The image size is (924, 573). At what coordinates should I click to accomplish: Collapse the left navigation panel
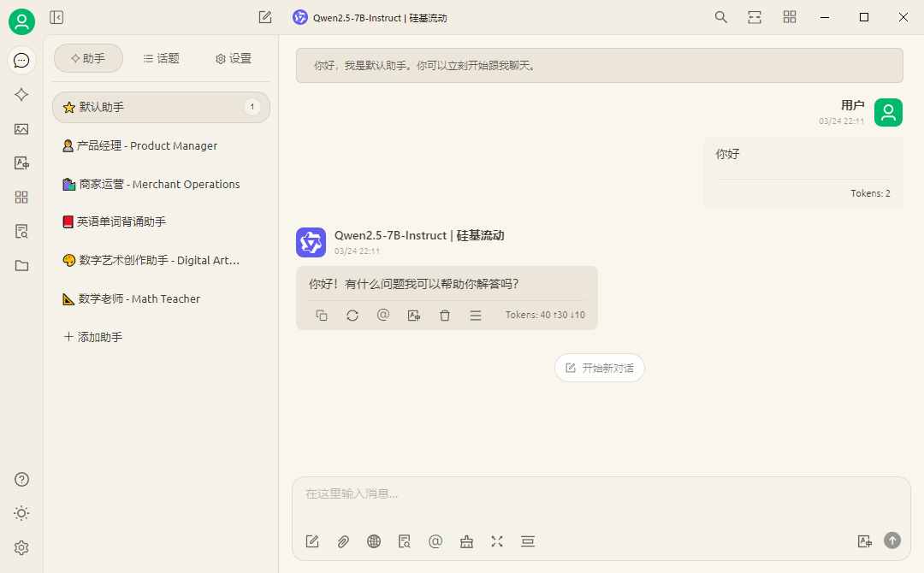56,17
